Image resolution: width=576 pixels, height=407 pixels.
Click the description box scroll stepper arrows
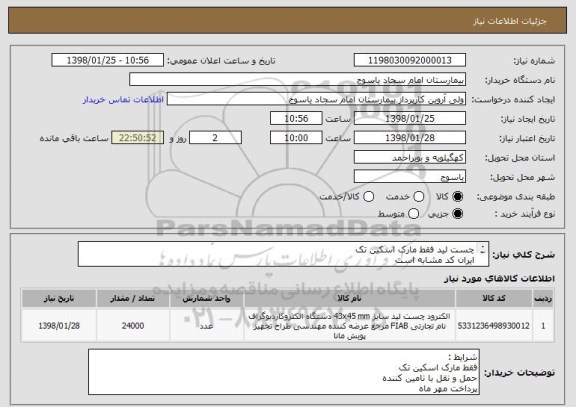click(482, 249)
